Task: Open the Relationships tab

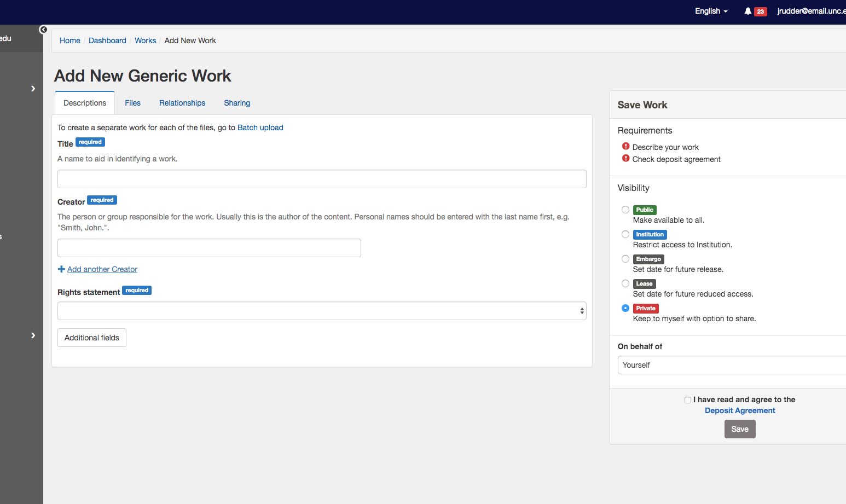Action: (182, 103)
